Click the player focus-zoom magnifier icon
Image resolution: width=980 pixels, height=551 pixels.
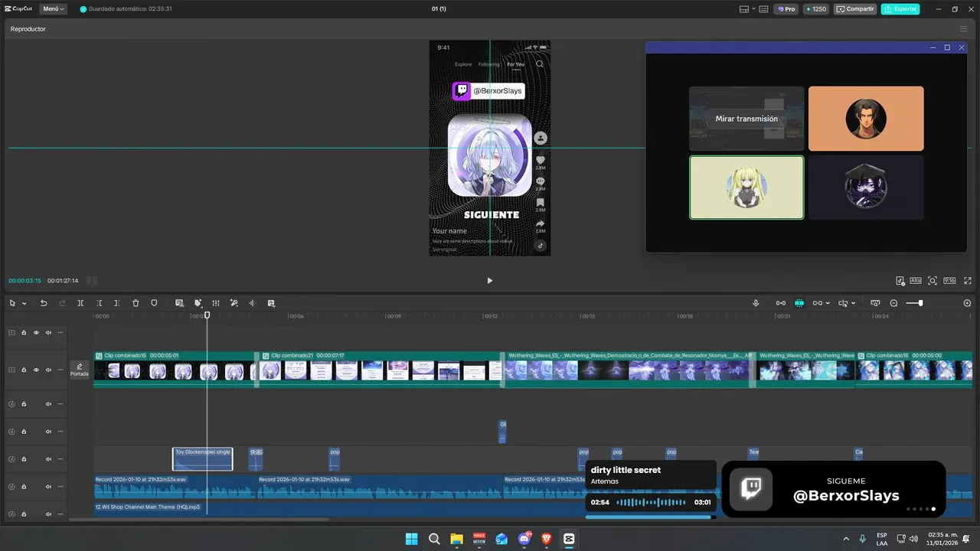pos(933,281)
